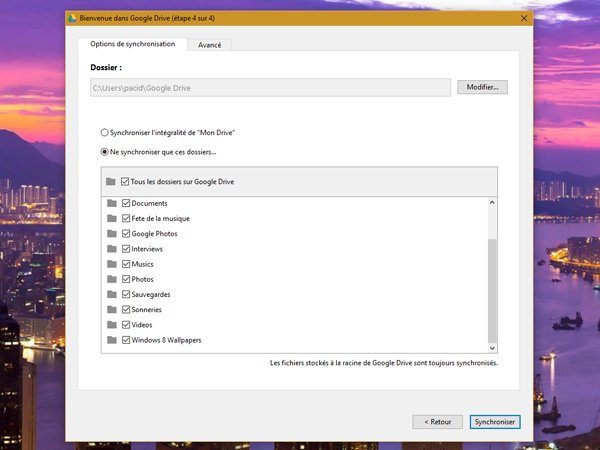Click the Google Drive logo in title bar
The height and width of the screenshot is (450, 600).
[x=72, y=18]
